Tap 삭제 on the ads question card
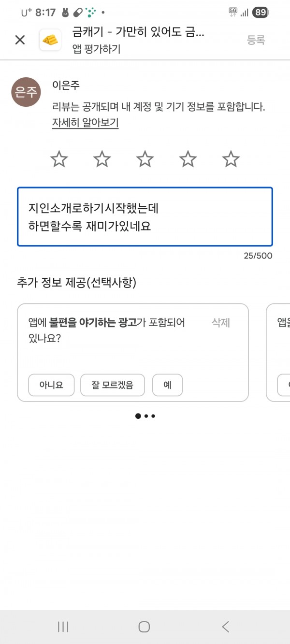 point(221,323)
